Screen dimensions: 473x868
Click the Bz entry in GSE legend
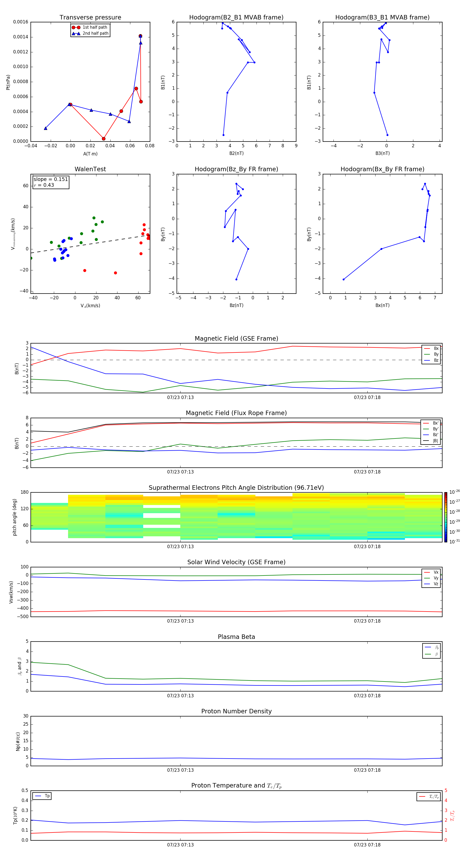[x=431, y=360]
